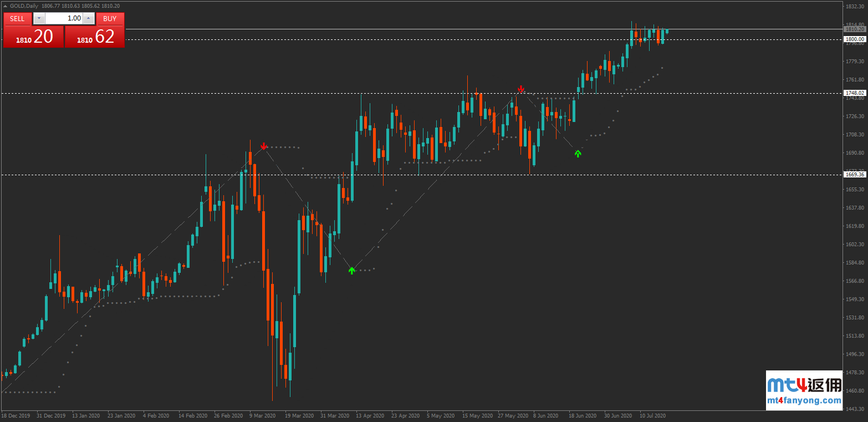The width and height of the screenshot is (868, 422).
Task: Select the red down arrow on the 1748.02 line
Action: [x=521, y=89]
